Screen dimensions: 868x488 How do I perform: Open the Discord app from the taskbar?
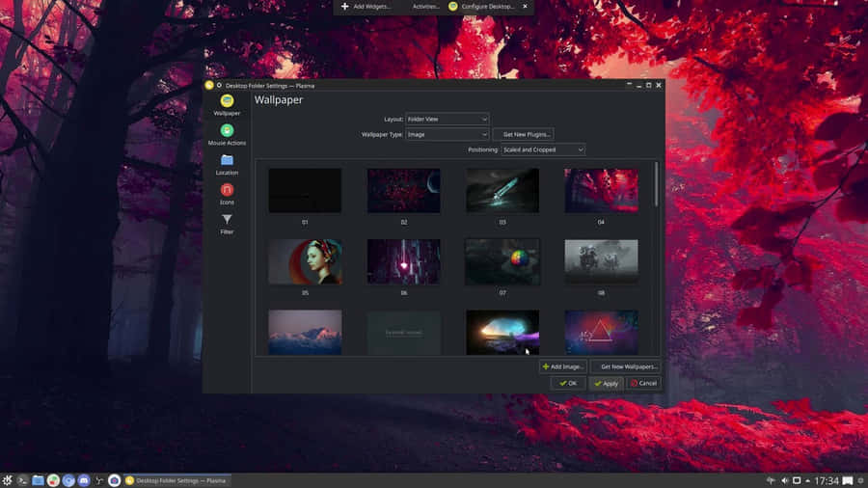click(83, 480)
